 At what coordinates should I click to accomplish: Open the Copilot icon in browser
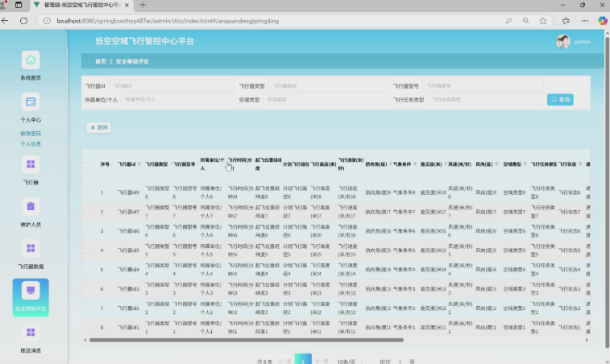tap(603, 21)
